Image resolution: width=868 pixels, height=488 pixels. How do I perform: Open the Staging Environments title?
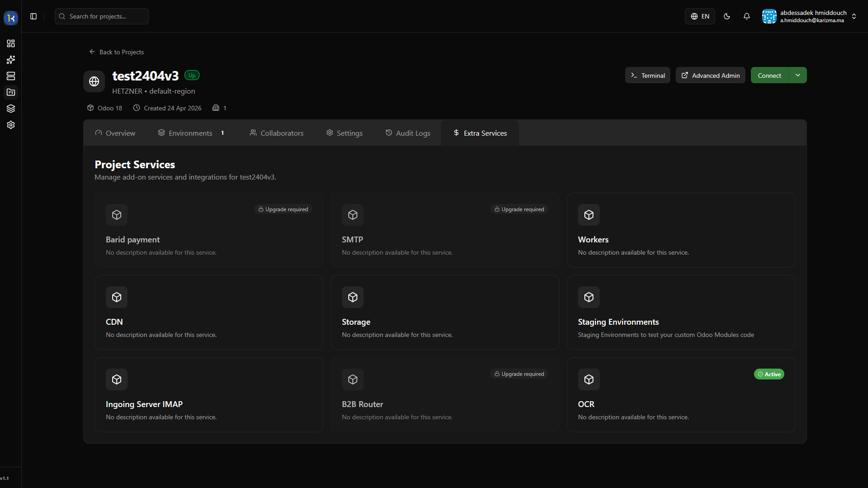[x=618, y=322]
